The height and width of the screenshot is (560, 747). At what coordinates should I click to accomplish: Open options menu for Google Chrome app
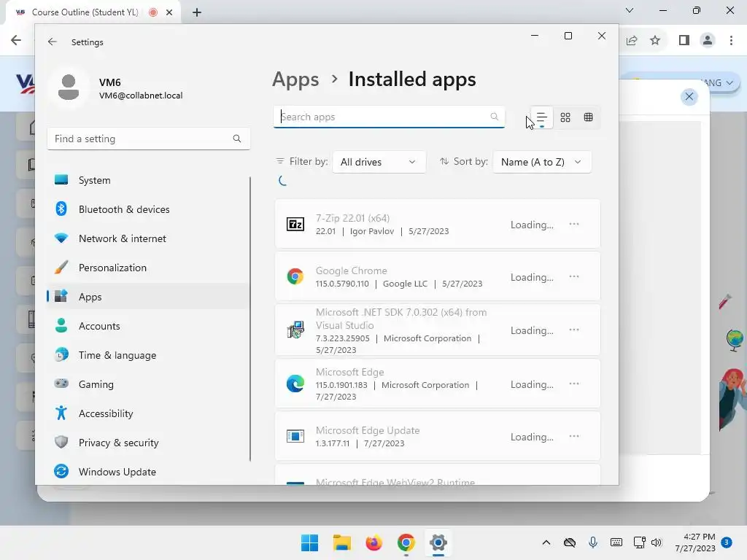point(574,276)
